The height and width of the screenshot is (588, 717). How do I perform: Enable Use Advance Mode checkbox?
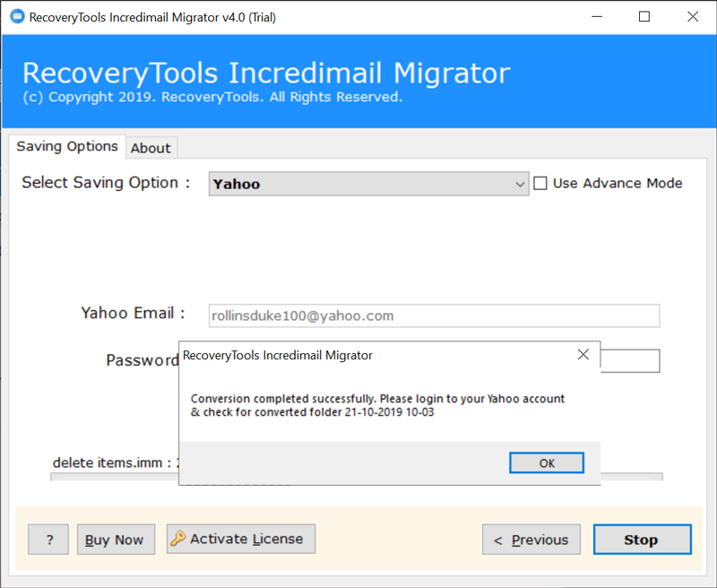coord(540,184)
